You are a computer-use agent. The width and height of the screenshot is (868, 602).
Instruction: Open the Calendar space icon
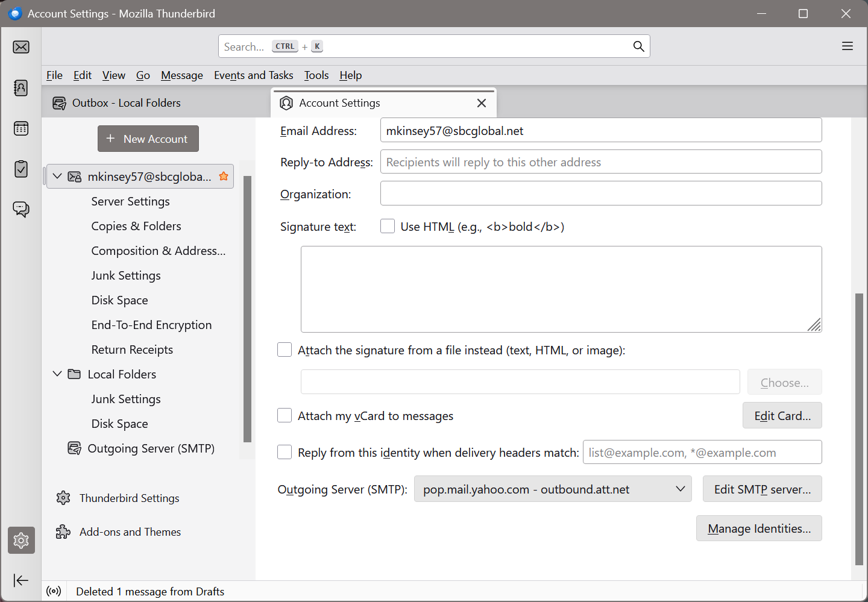pyautogui.click(x=21, y=128)
